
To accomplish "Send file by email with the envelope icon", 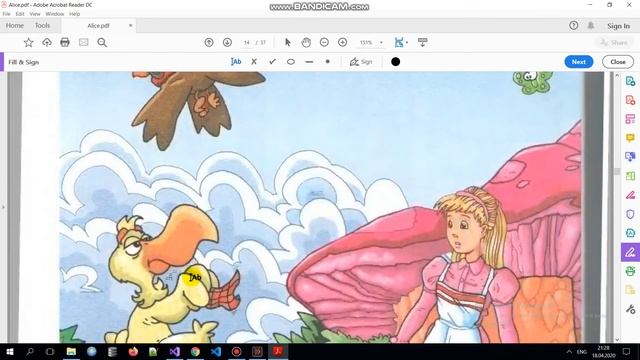I will [x=84, y=42].
